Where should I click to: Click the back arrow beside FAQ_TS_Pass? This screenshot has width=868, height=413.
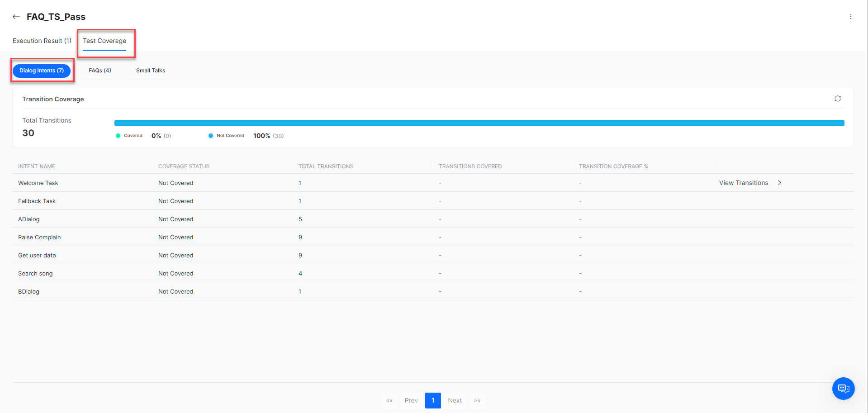pos(16,17)
